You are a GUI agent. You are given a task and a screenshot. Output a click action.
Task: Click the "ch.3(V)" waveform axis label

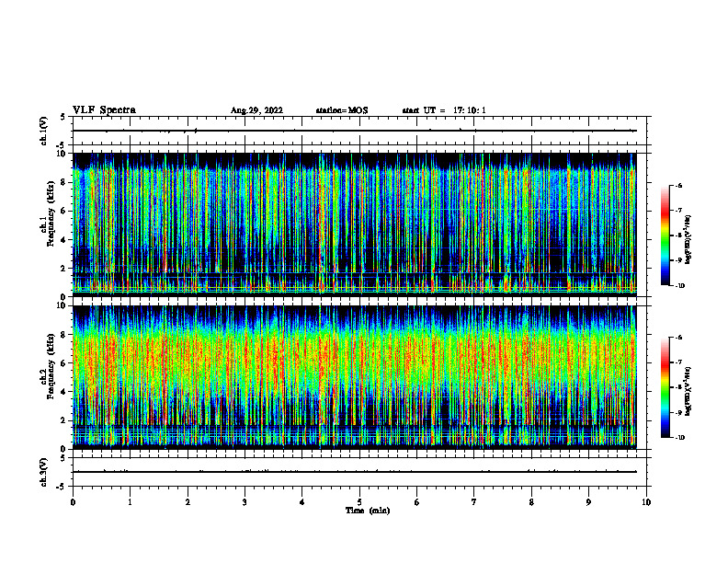pos(43,472)
